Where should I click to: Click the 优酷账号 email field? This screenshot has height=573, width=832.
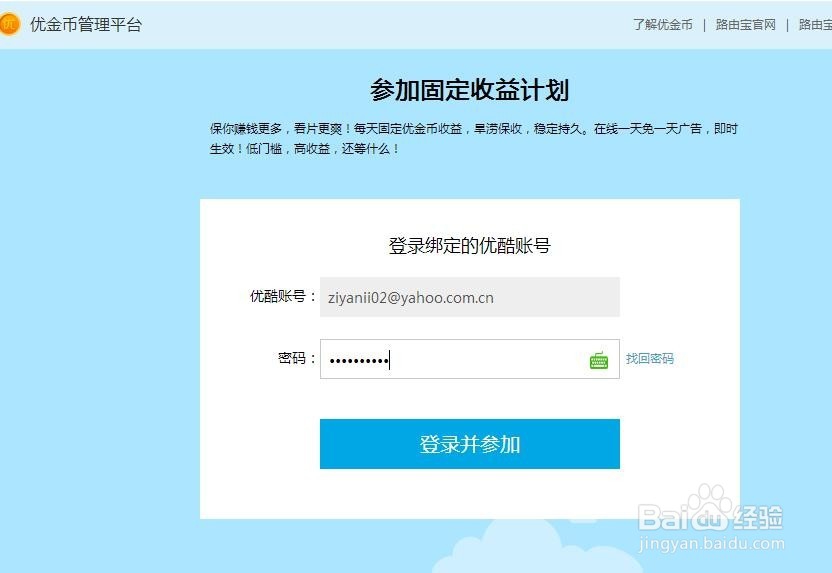click(470, 297)
